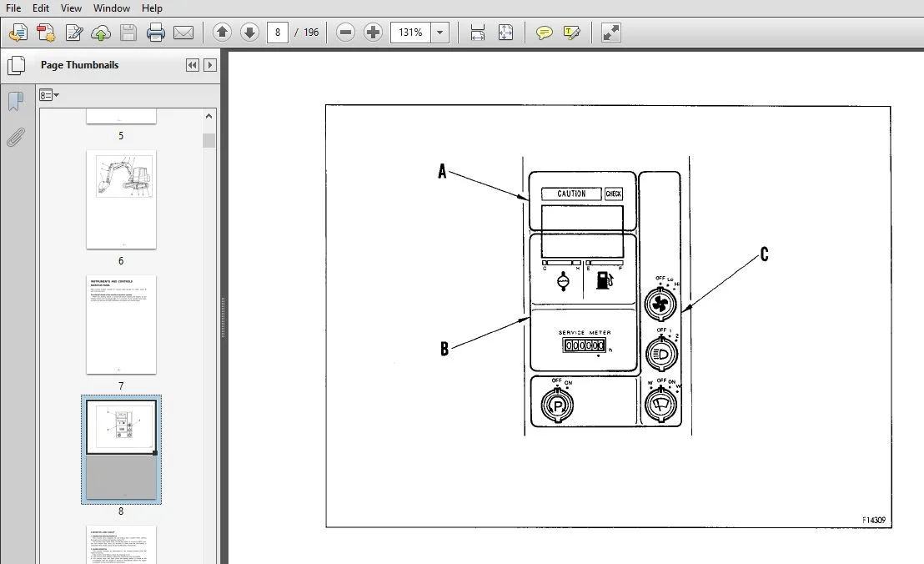The image size is (924, 564).
Task: Select page 5 thumbnail
Action: click(x=122, y=116)
